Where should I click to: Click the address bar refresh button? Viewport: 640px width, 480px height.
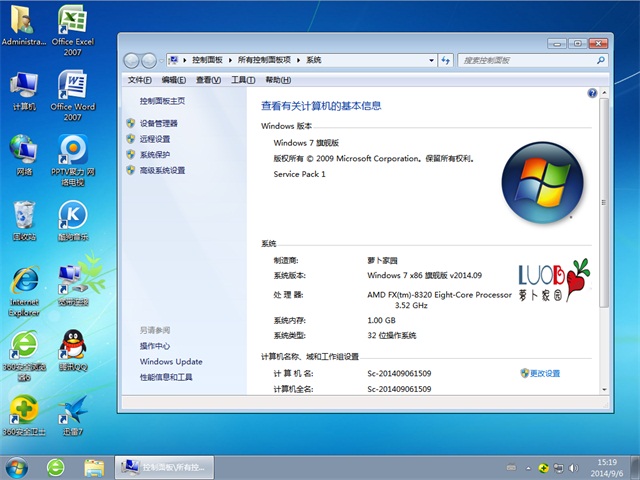tap(445, 60)
